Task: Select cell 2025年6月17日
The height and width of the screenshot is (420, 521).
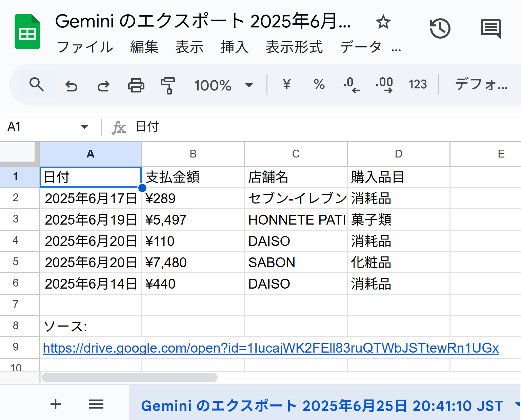Action: point(91,198)
